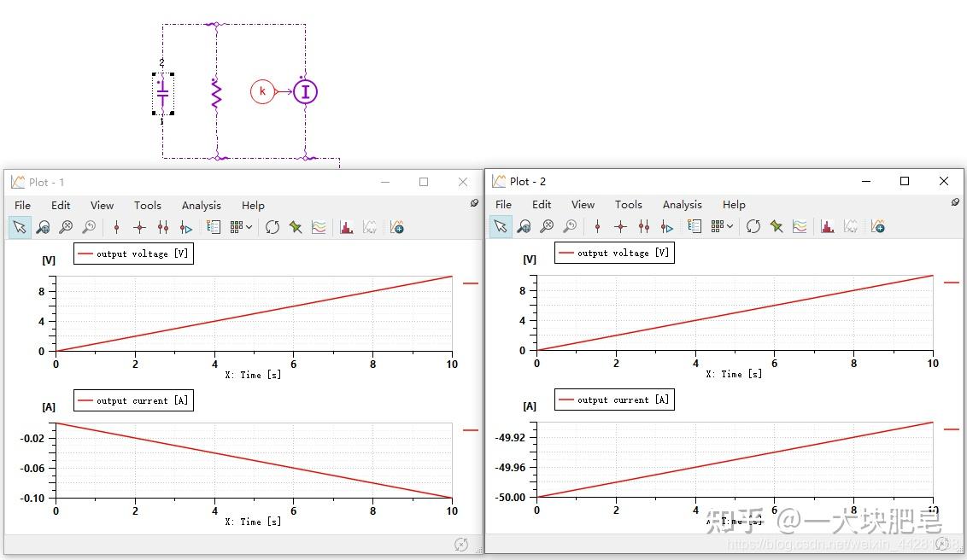This screenshot has height=560, width=967.
Task: Toggle overlaid curves view in Plot - 2
Action: pos(800,226)
